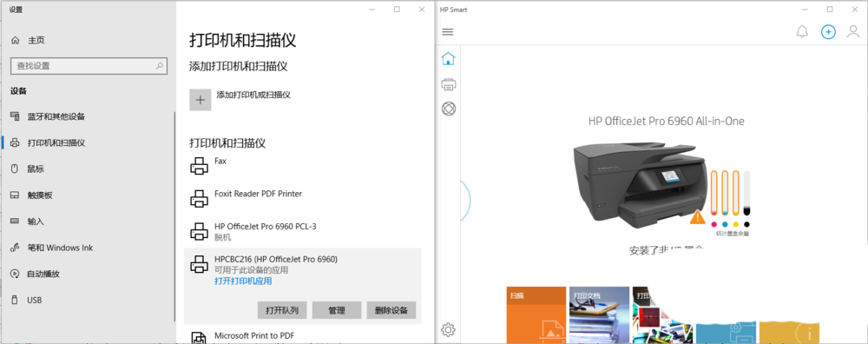This screenshot has height=344, width=868.
Task: Select HP OfficeJet Pro 6960 PCL-3
Action: tap(303, 231)
